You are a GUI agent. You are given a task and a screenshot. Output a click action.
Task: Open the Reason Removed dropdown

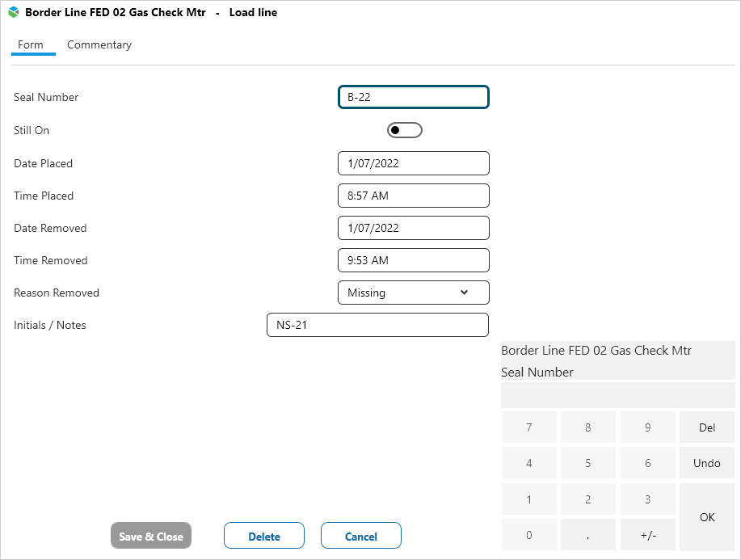point(413,293)
